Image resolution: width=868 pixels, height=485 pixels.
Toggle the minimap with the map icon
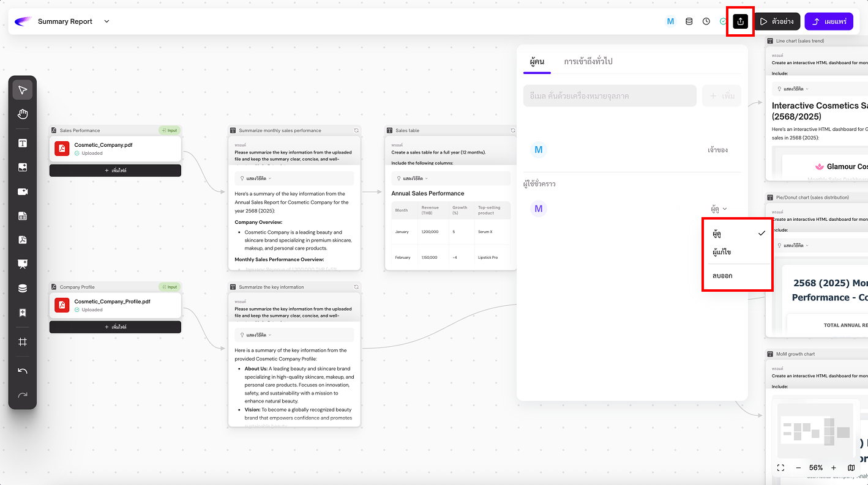851,468
